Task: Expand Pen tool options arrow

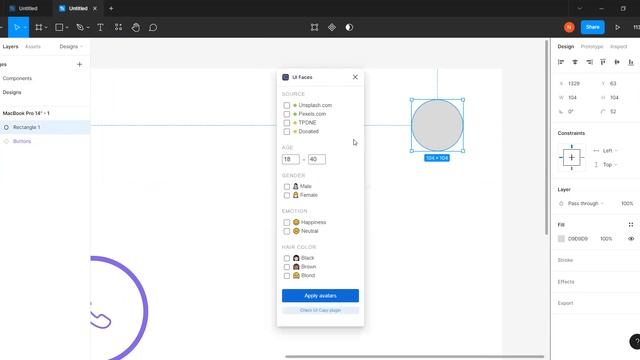Action: [88, 27]
